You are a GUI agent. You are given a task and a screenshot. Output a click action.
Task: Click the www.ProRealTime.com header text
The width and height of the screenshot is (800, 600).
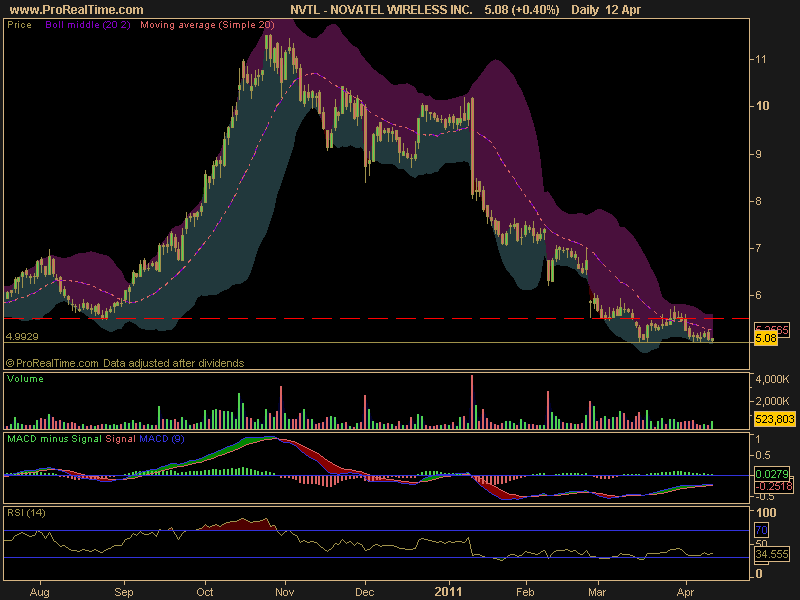[77, 10]
